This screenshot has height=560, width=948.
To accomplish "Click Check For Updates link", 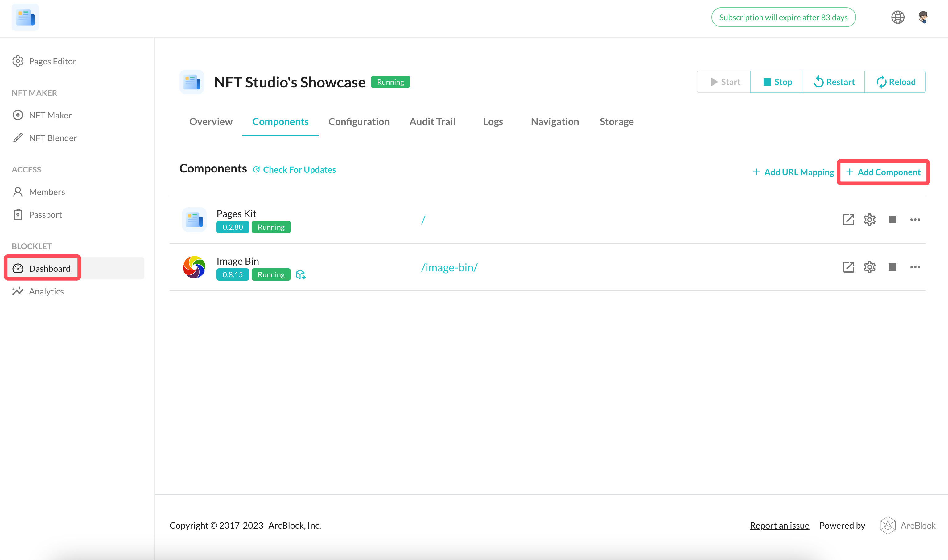I will click(295, 170).
